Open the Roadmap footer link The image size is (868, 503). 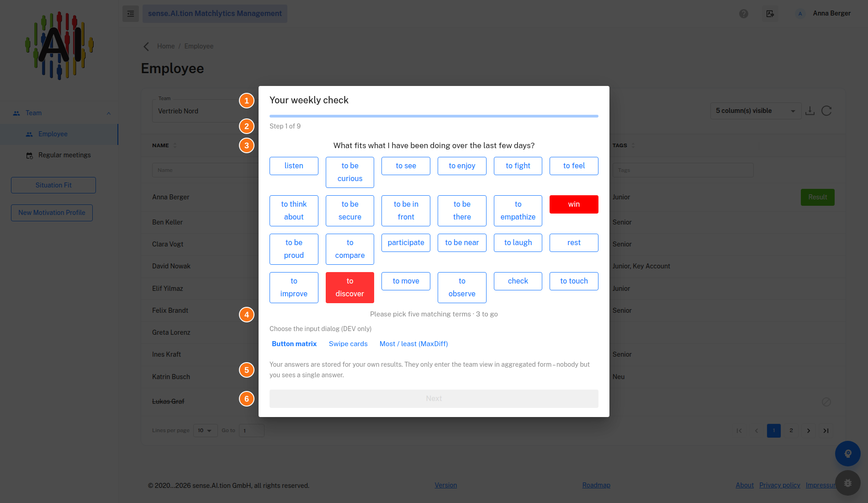pyautogui.click(x=596, y=486)
